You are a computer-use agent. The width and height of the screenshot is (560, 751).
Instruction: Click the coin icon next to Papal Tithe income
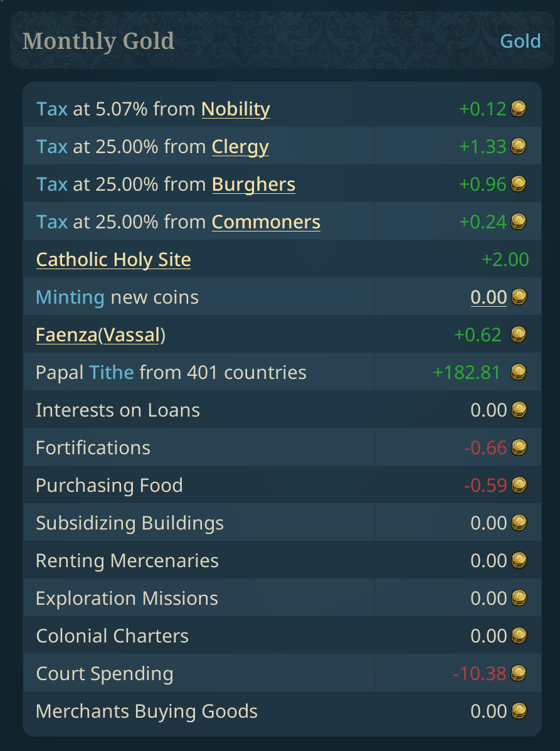pos(519,371)
